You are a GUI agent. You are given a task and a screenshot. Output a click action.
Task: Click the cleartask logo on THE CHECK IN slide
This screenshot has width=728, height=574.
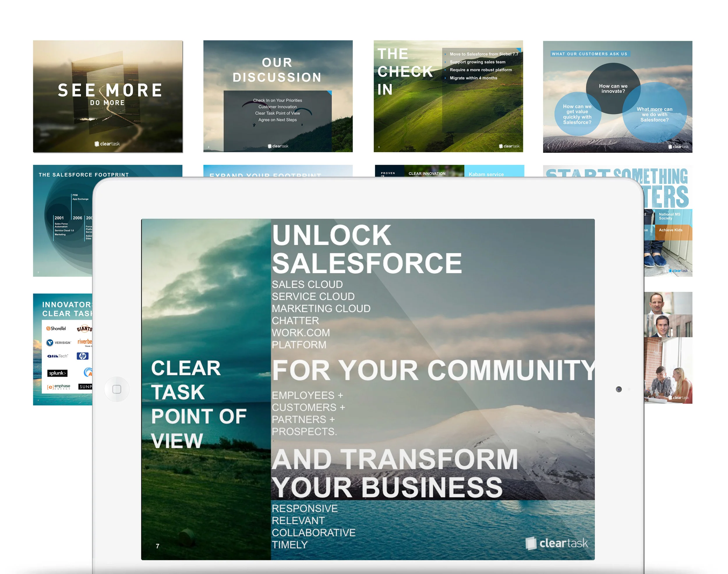point(509,146)
